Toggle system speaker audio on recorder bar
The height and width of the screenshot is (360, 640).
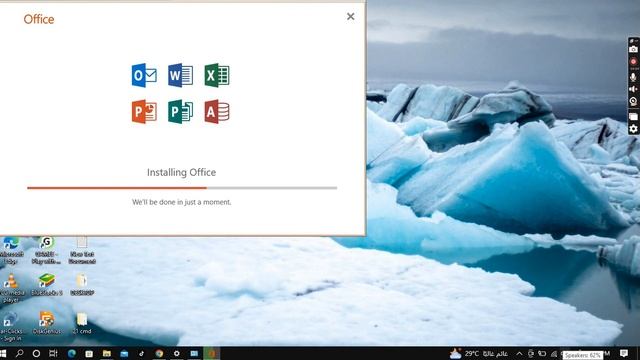click(633, 89)
